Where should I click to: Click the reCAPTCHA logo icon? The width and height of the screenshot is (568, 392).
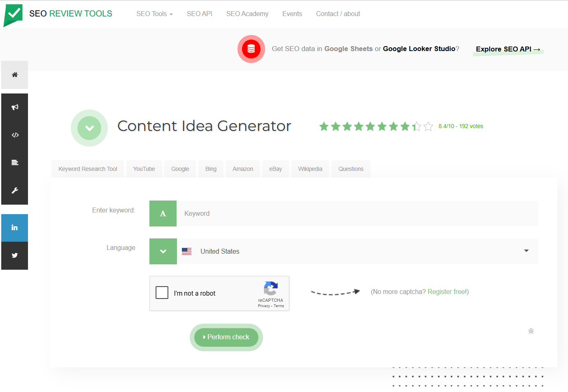(270, 288)
